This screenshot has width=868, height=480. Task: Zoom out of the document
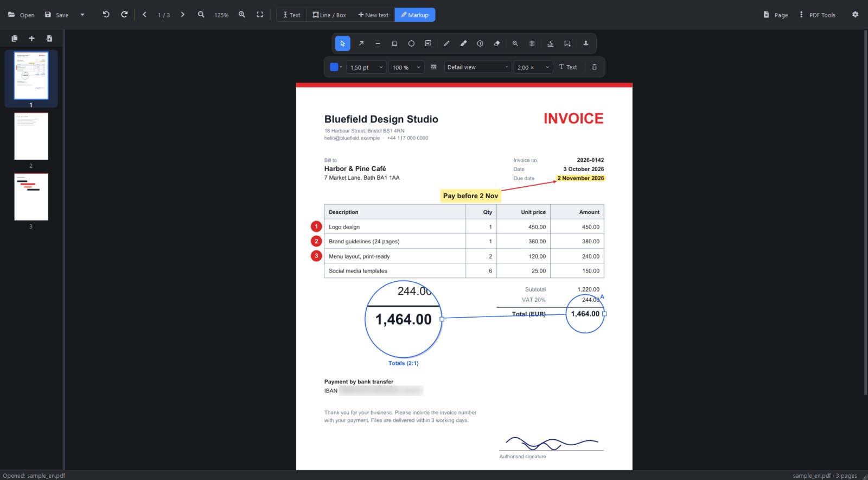(x=201, y=15)
